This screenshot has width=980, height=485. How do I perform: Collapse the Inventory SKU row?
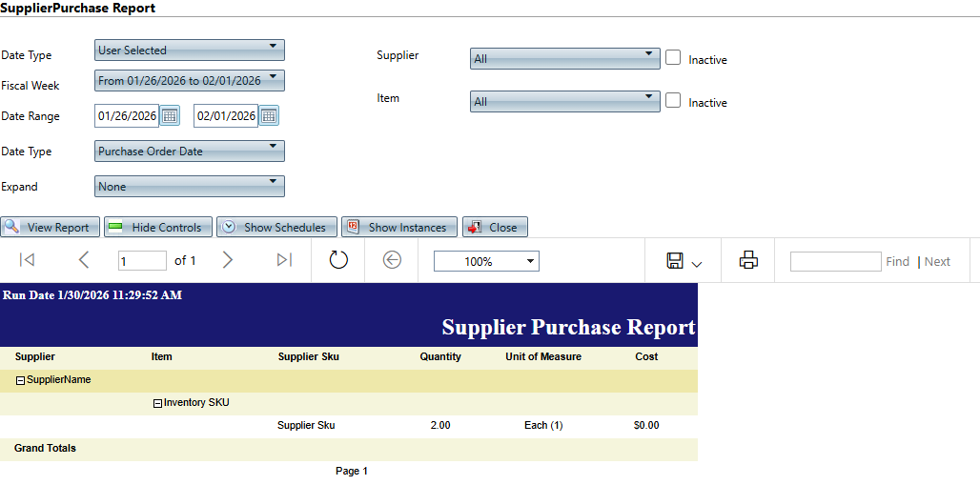point(157,403)
